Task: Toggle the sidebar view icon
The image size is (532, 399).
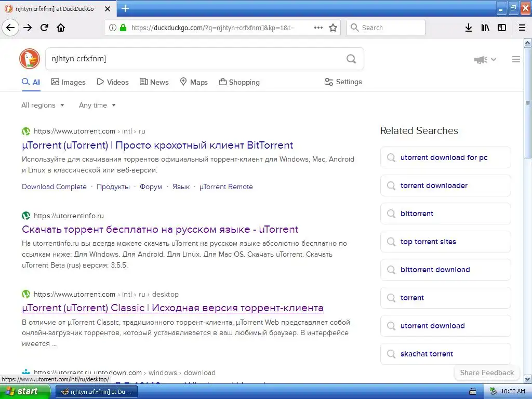Action: pos(502,28)
